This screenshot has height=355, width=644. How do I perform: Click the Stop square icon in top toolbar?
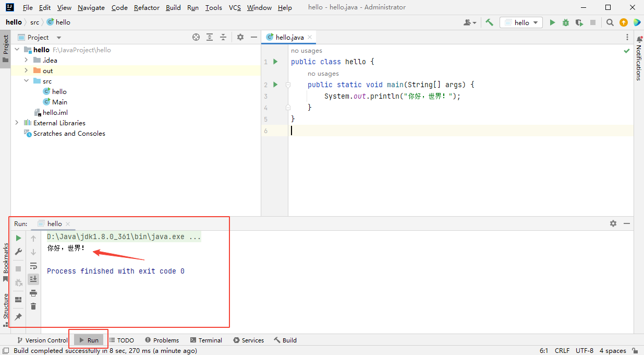pos(593,22)
